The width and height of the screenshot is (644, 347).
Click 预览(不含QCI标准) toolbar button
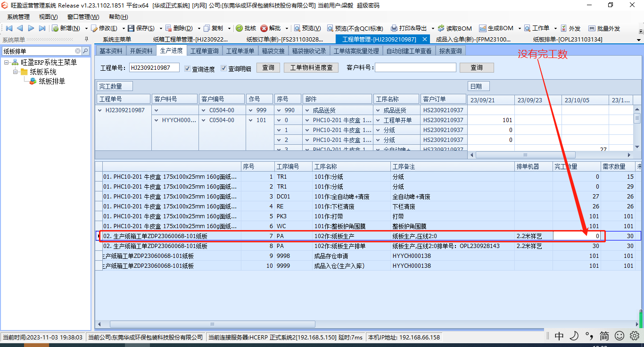pyautogui.click(x=355, y=28)
